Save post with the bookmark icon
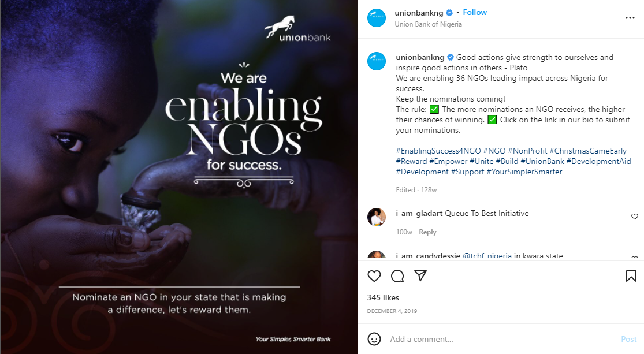 tap(631, 276)
